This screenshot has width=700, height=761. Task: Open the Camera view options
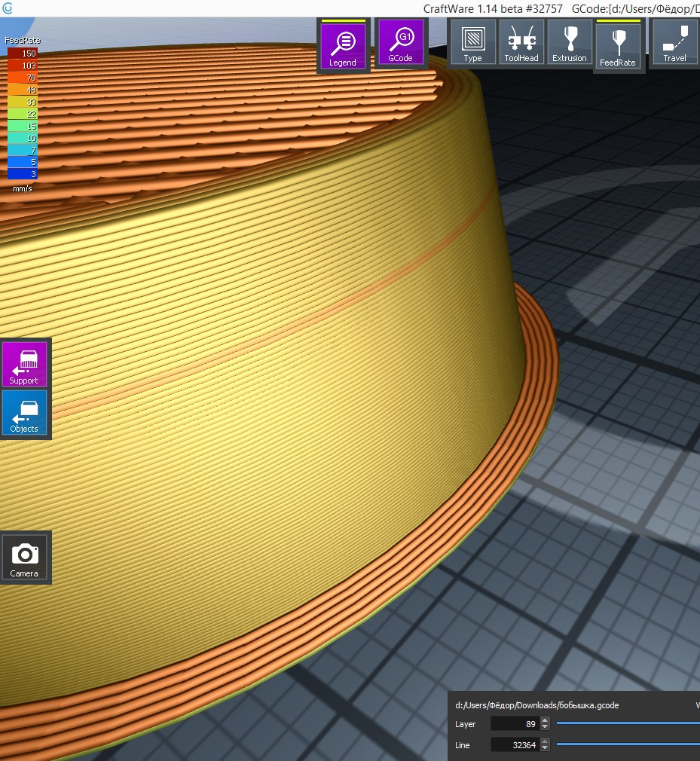coord(25,558)
